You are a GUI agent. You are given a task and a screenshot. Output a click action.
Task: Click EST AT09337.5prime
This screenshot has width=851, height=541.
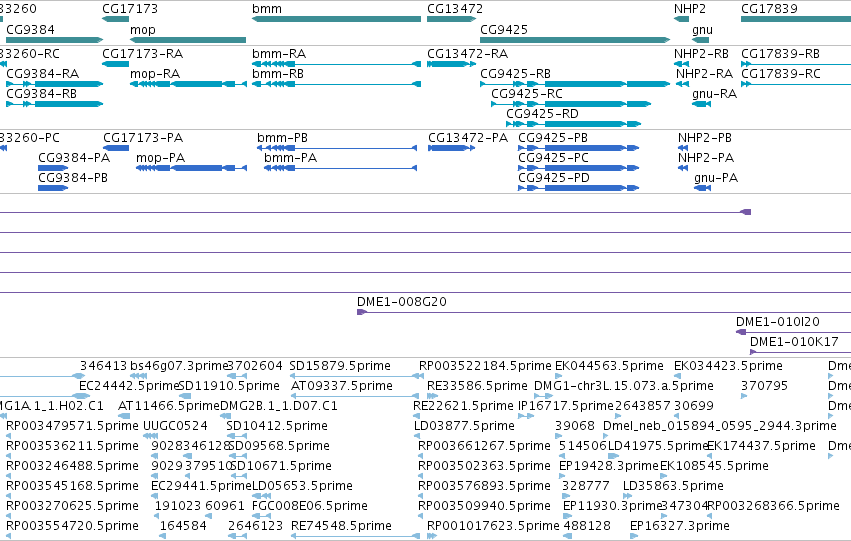click(x=355, y=396)
